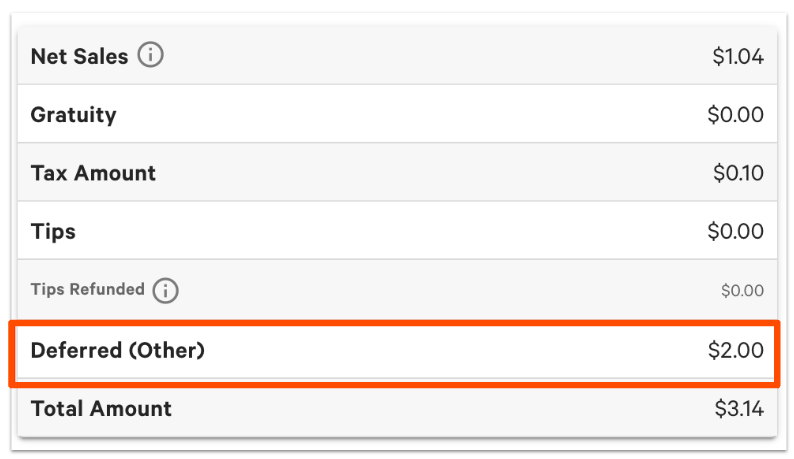This screenshot has height=459, width=794.
Task: Select the Total Amount summary row
Action: tap(395, 408)
